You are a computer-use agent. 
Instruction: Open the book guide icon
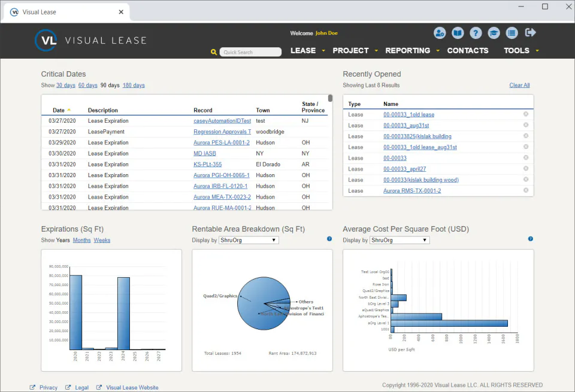tap(457, 33)
